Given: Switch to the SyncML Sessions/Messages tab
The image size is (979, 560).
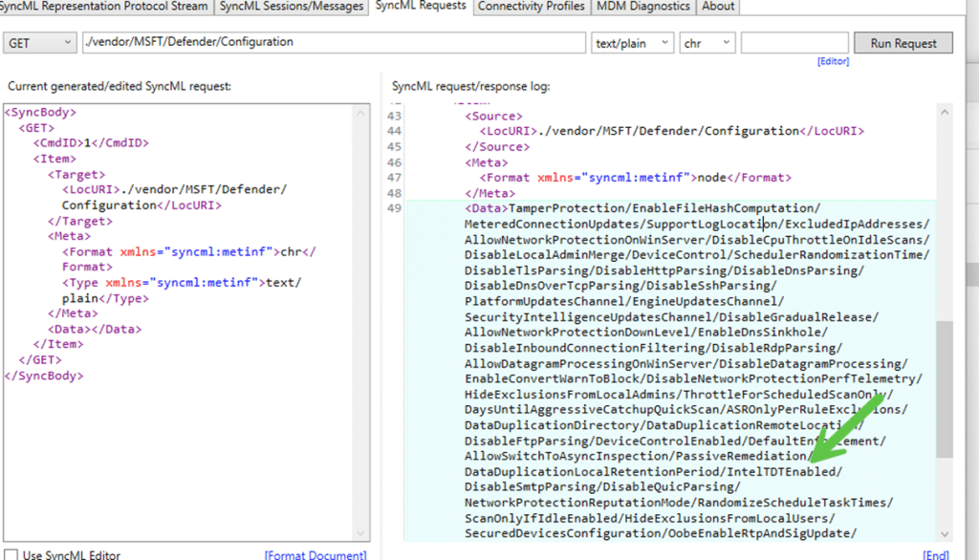Looking at the screenshot, I should click(x=291, y=7).
